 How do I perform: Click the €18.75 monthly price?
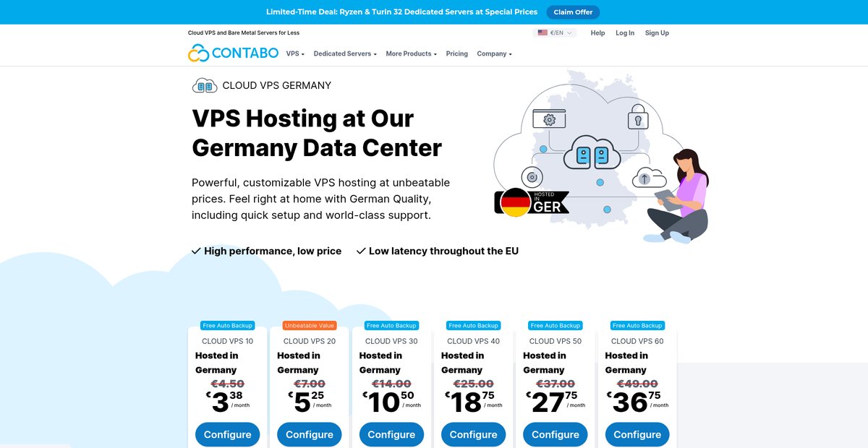point(473,402)
